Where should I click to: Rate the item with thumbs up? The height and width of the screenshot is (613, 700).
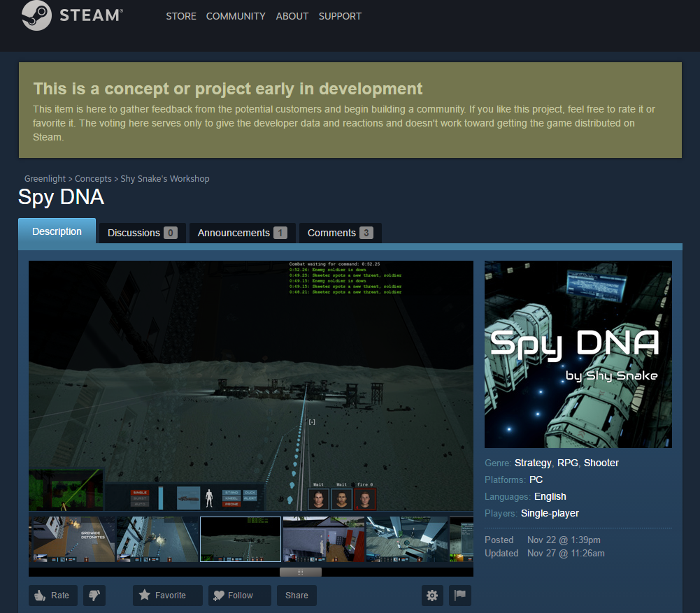(x=52, y=595)
